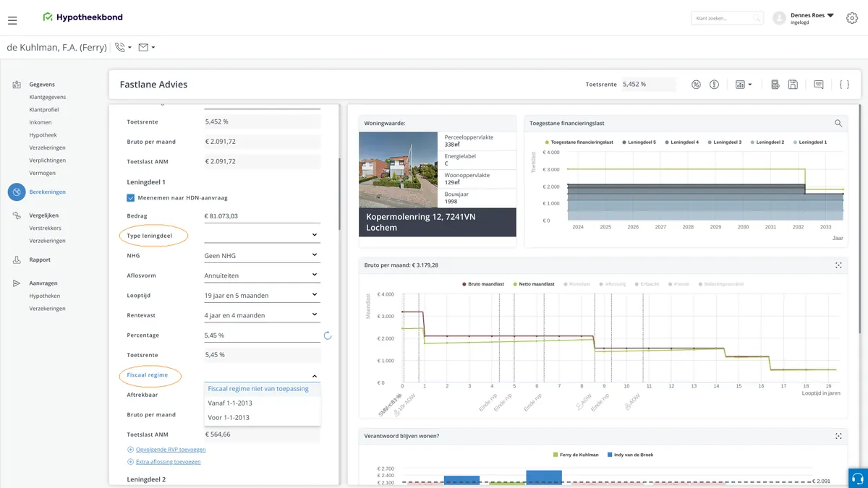
Task: Click the calculator icon in the Fastlane toolbar
Action: [x=775, y=85]
